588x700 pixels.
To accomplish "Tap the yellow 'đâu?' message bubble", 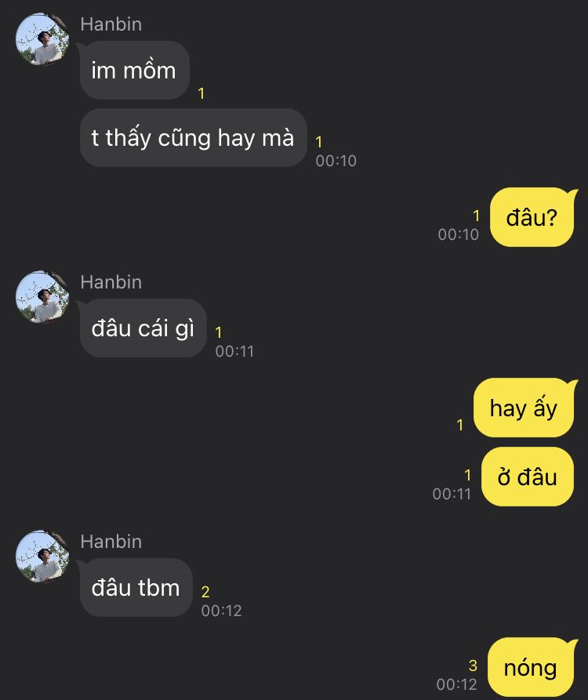I will coord(532,217).
